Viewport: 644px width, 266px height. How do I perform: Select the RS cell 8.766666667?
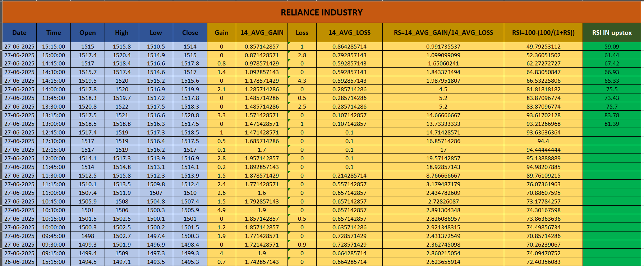coord(443,176)
